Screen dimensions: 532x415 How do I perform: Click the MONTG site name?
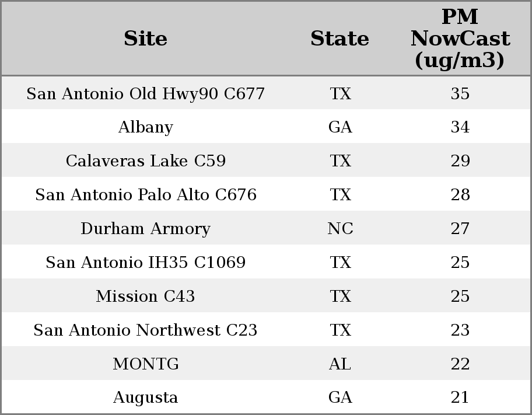point(145,364)
